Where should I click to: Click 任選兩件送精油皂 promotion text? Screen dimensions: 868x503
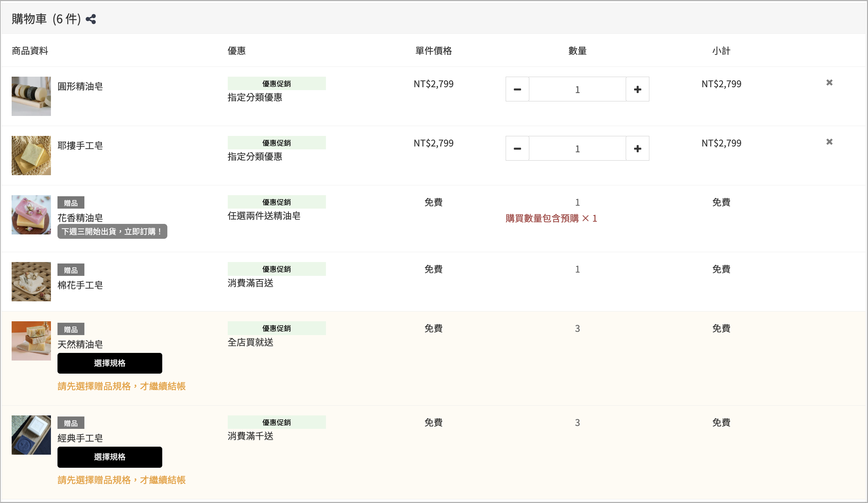click(x=264, y=216)
